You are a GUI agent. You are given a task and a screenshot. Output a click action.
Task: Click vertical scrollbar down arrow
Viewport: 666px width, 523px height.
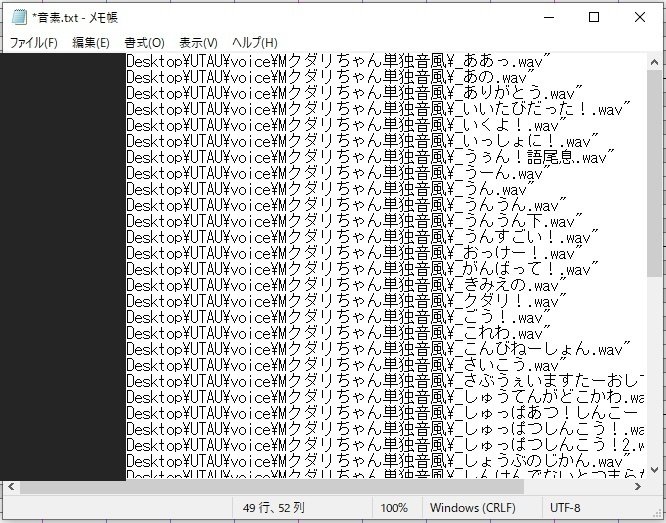tap(655, 470)
